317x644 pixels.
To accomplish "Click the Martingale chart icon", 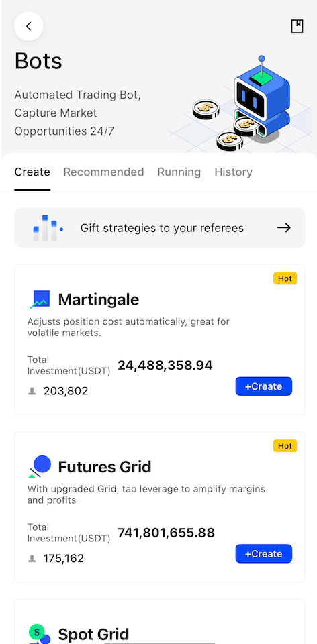I will (x=40, y=299).
